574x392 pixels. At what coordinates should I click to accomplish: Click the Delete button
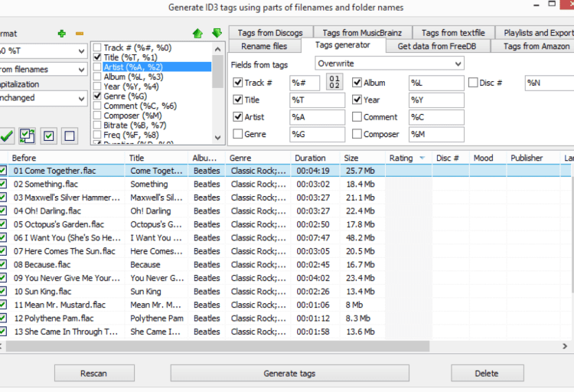pyautogui.click(x=487, y=374)
